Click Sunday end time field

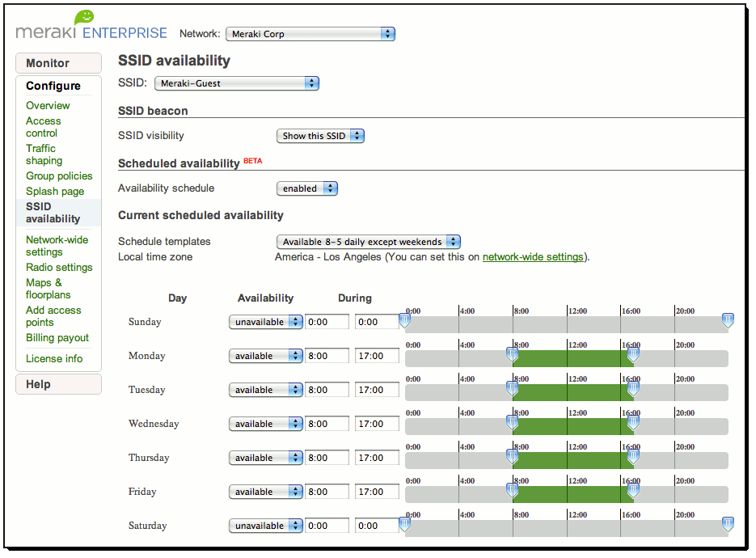coord(377,322)
